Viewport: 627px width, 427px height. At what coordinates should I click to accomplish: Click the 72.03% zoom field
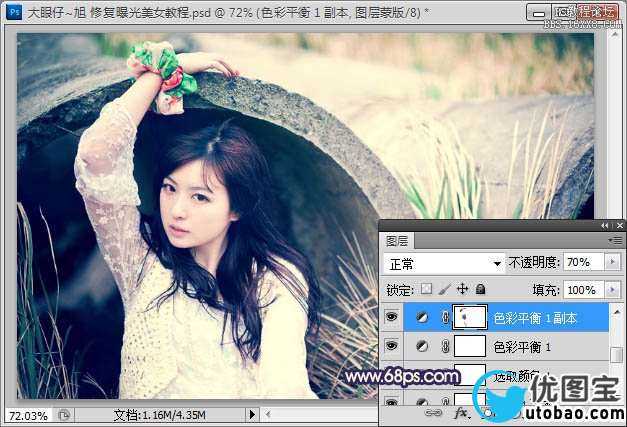tap(28, 415)
